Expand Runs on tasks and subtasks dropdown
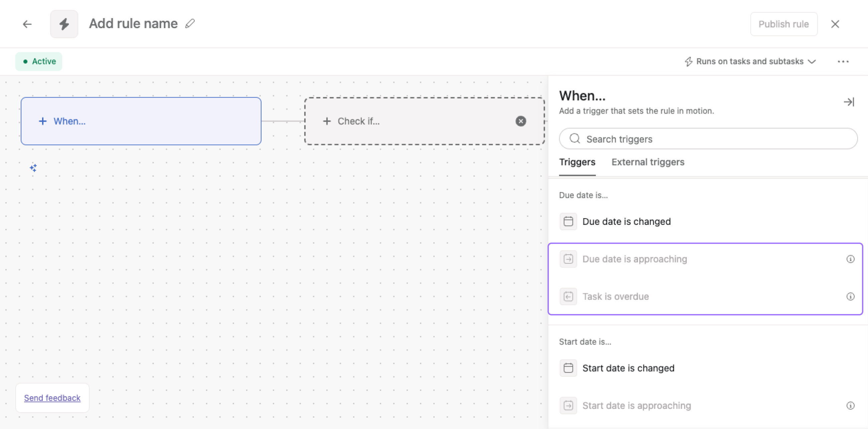 point(750,61)
